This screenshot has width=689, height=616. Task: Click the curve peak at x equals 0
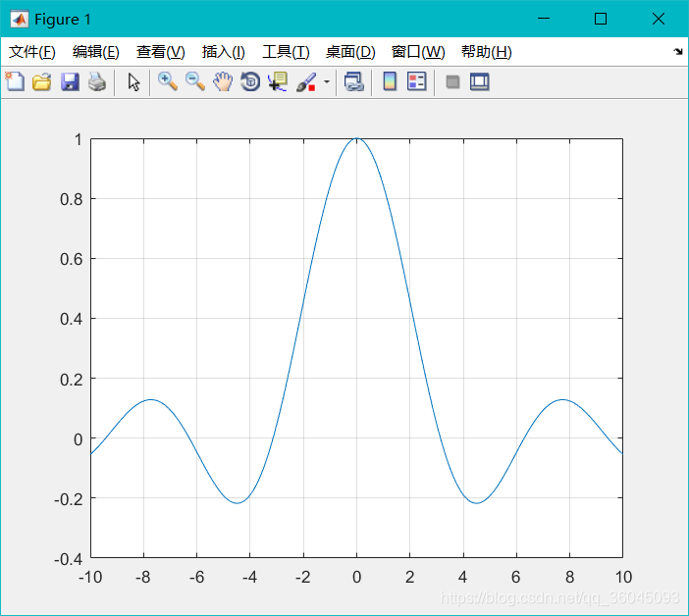pyautogui.click(x=356, y=139)
